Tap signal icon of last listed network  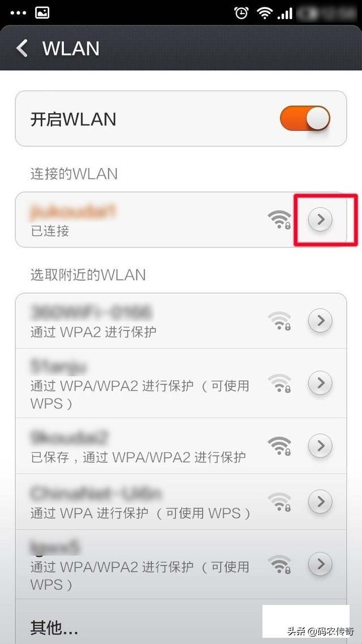[279, 565]
